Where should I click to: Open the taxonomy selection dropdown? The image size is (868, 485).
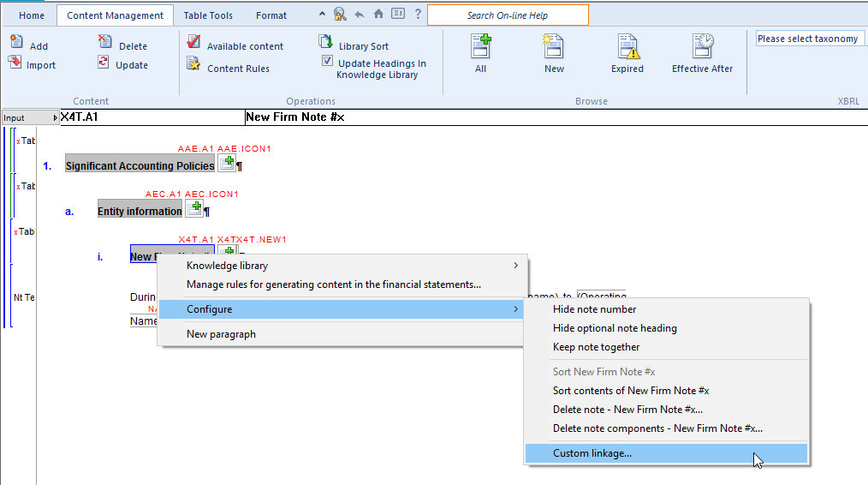coord(809,39)
